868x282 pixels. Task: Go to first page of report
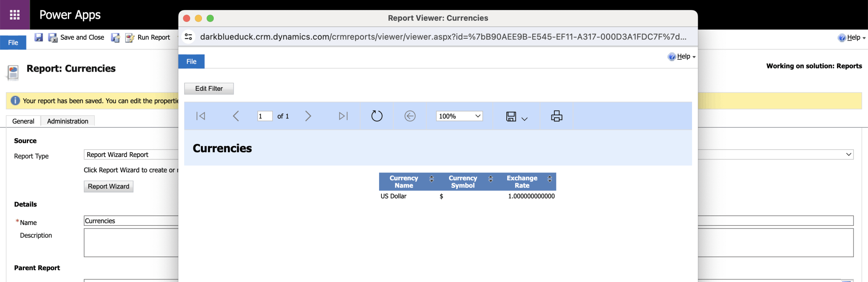point(201,116)
